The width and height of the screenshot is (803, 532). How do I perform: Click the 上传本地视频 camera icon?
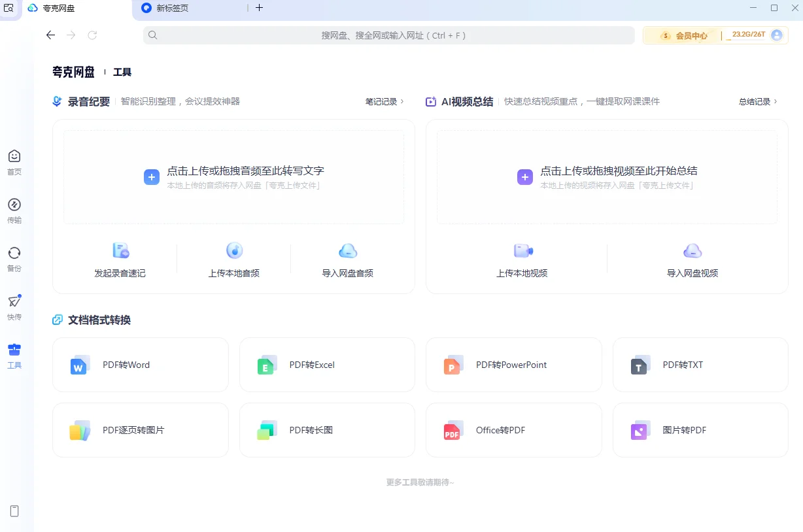click(x=522, y=250)
